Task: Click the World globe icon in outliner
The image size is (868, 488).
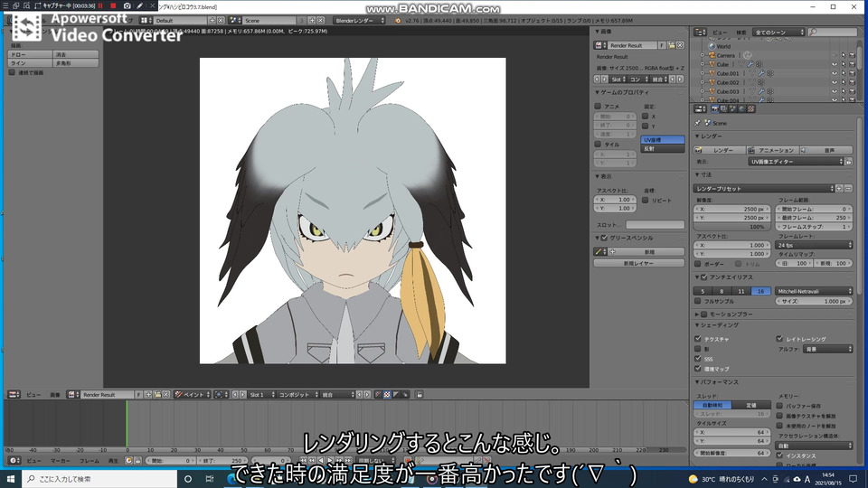Action: coord(712,46)
